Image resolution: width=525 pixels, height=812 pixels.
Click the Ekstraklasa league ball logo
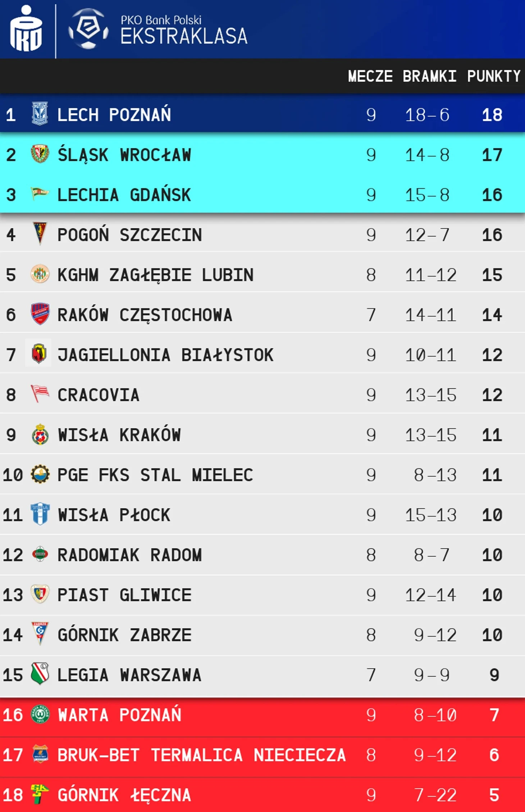[x=88, y=29]
